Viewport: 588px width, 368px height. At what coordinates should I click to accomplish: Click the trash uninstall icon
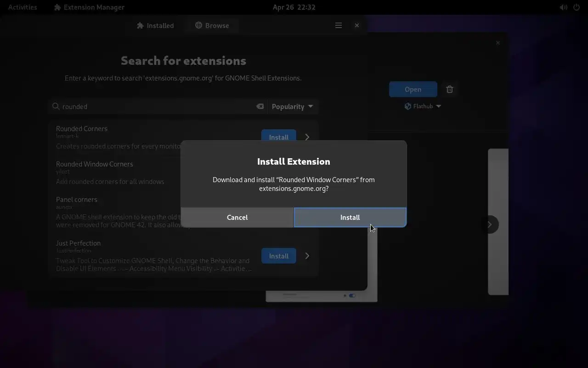(x=450, y=89)
